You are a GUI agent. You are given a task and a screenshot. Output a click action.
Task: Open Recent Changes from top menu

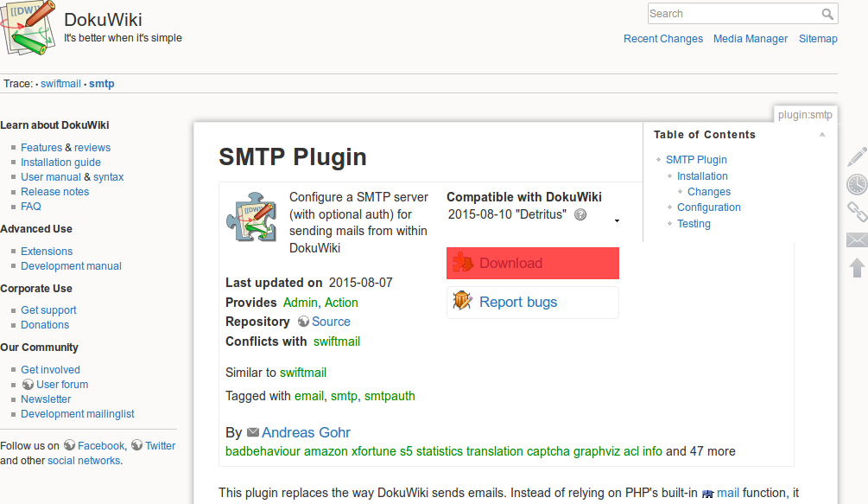tap(662, 39)
